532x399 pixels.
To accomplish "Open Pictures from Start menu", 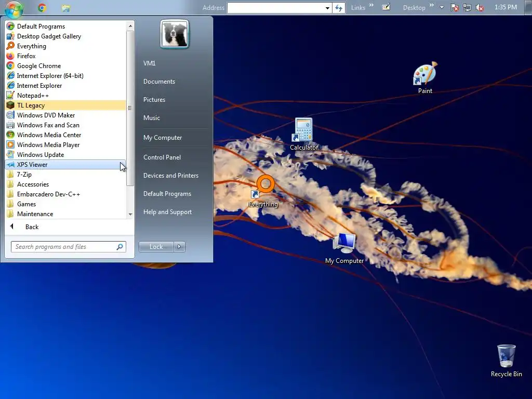I will tap(154, 100).
